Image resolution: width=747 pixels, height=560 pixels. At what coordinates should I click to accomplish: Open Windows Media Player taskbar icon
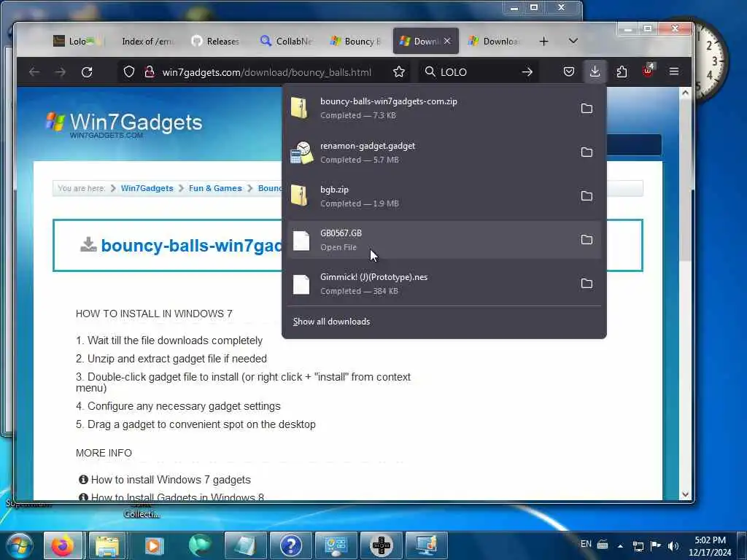point(154,545)
